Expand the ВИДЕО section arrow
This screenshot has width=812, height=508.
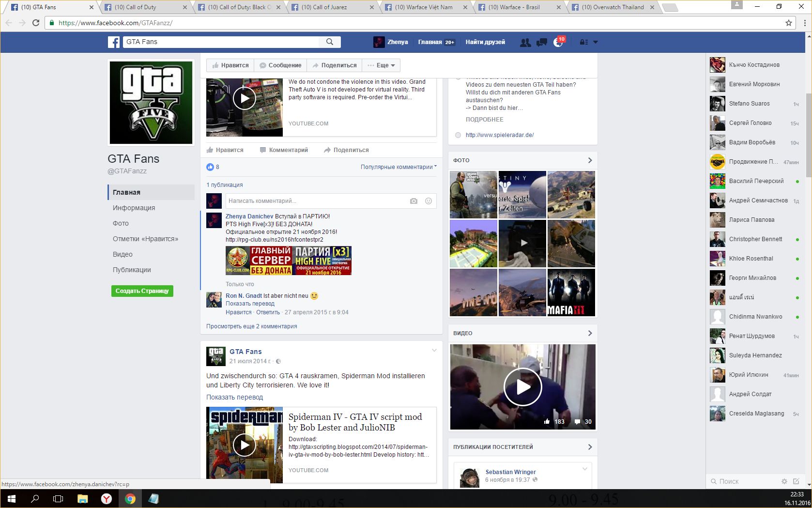click(x=590, y=333)
